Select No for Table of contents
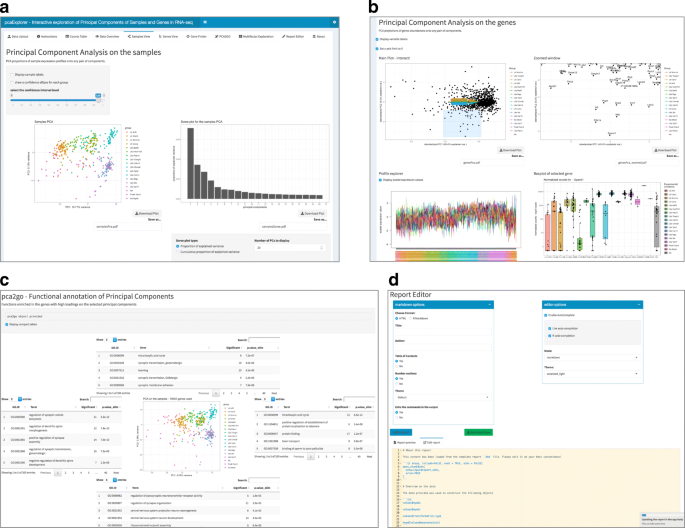This screenshot has width=685, height=528. 397,366
